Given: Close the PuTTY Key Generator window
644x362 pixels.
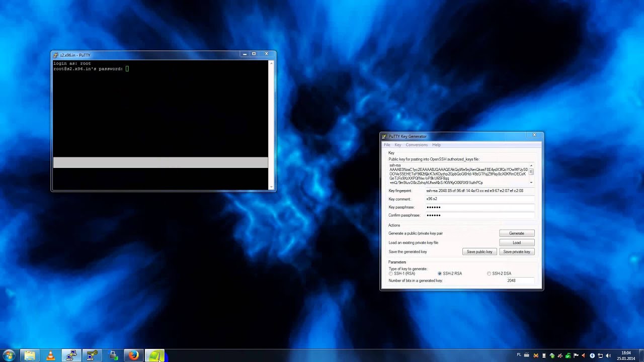Looking at the screenshot, I should click(x=534, y=135).
